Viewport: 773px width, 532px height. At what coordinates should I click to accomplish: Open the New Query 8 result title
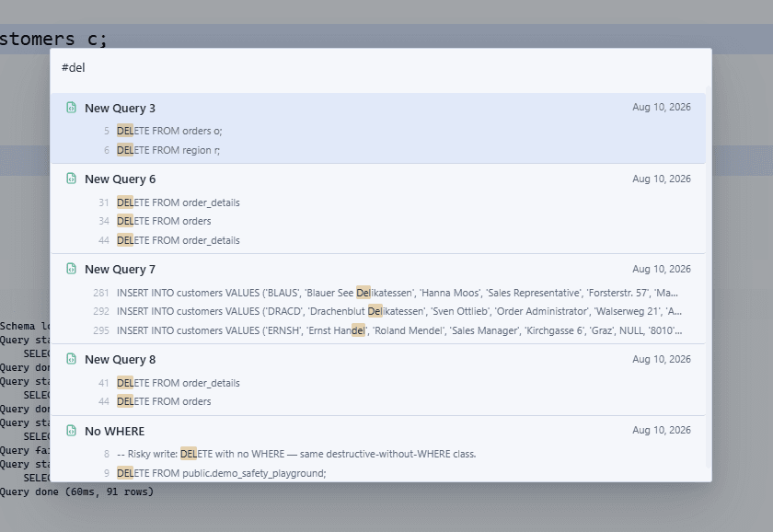click(120, 360)
